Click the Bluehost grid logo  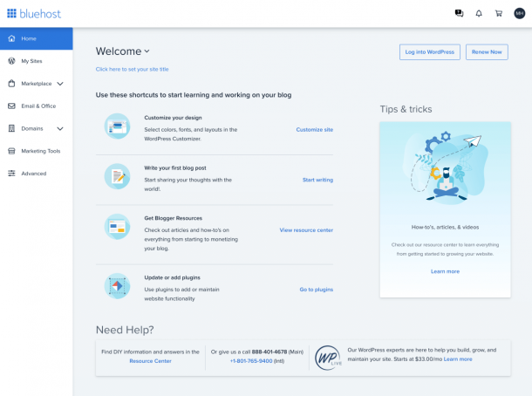(x=12, y=13)
